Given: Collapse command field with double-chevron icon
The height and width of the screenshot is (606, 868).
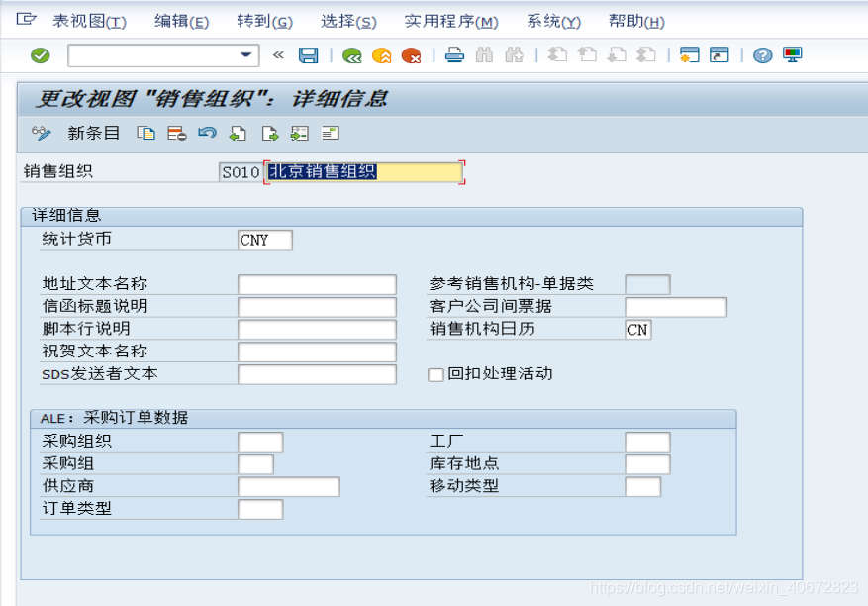Looking at the screenshot, I should tap(278, 55).
